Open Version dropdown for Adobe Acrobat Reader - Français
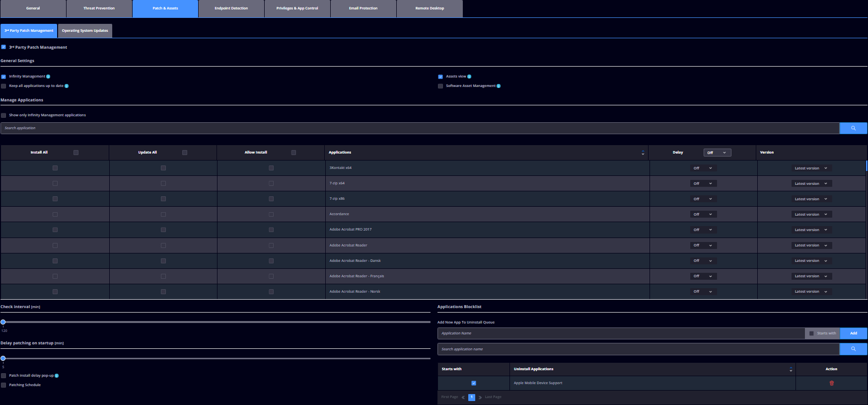 tap(811, 276)
